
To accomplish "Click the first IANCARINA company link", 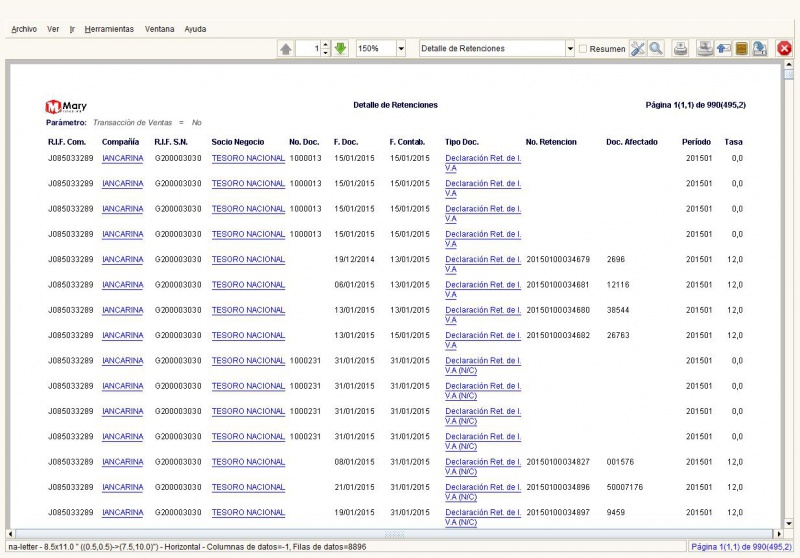I will (x=122, y=158).
